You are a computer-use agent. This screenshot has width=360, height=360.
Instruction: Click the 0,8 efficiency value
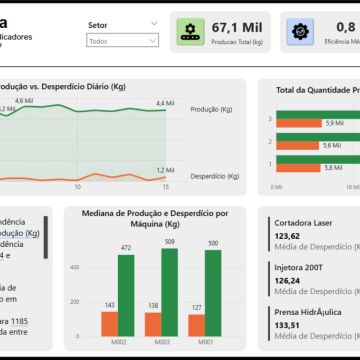pyautogui.click(x=346, y=27)
